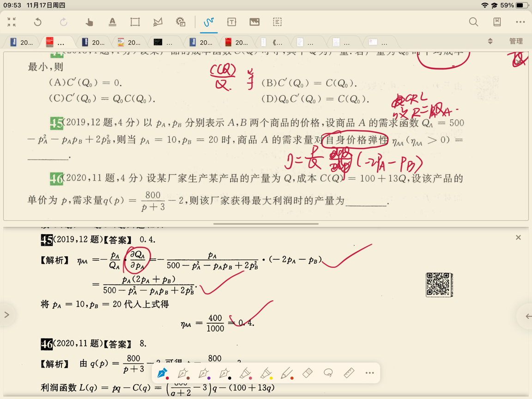This screenshot has width=532, height=399.
Task: Open more pen options with the ellipsis
Action: 369,373
